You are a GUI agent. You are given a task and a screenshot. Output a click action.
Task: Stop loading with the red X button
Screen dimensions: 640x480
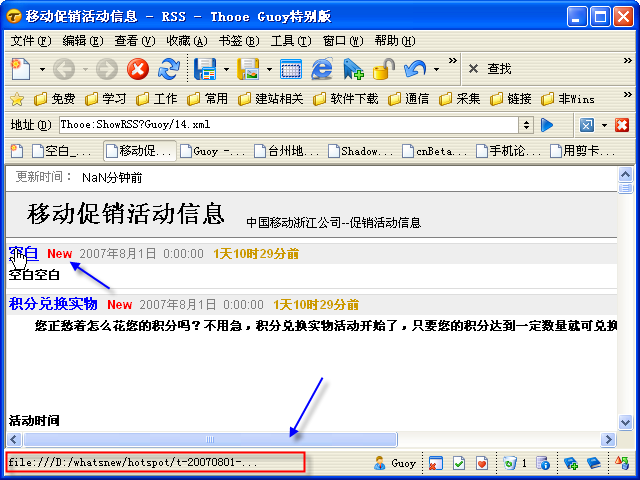(138, 69)
